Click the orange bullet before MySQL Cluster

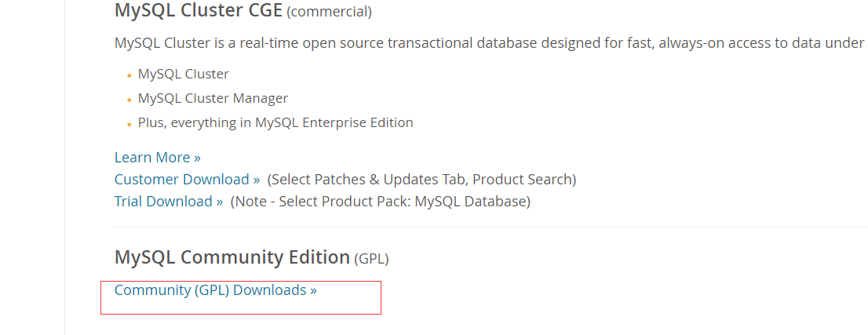pyautogui.click(x=129, y=75)
